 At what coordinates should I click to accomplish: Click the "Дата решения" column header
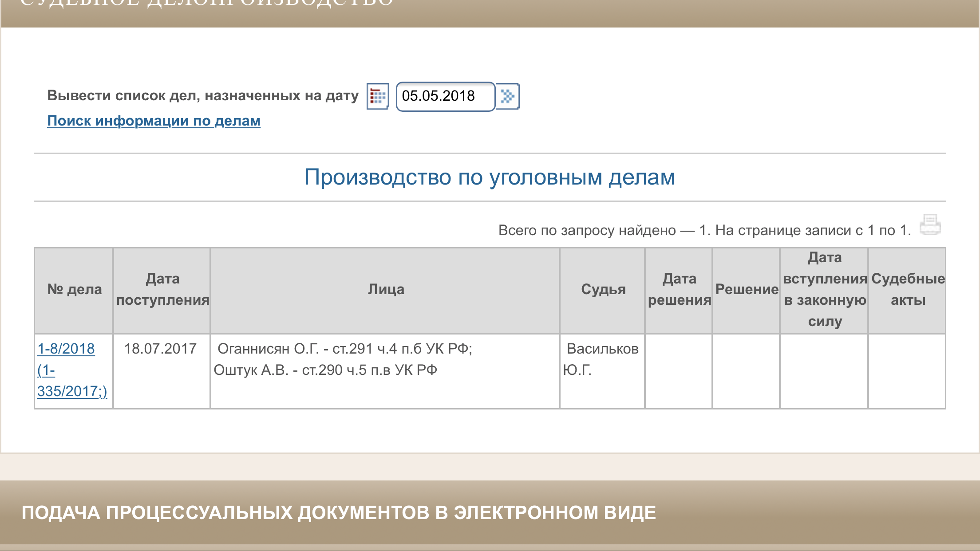click(x=679, y=290)
